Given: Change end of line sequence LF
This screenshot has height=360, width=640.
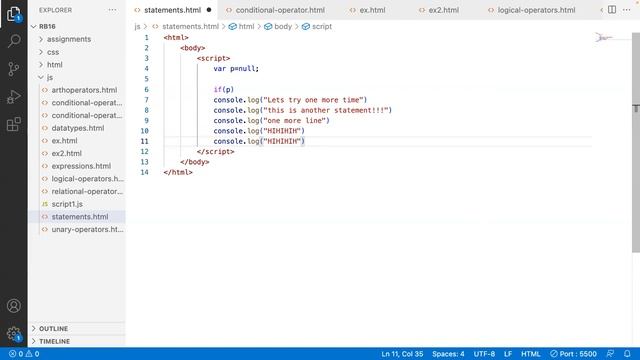Looking at the screenshot, I should pyautogui.click(x=508, y=354).
